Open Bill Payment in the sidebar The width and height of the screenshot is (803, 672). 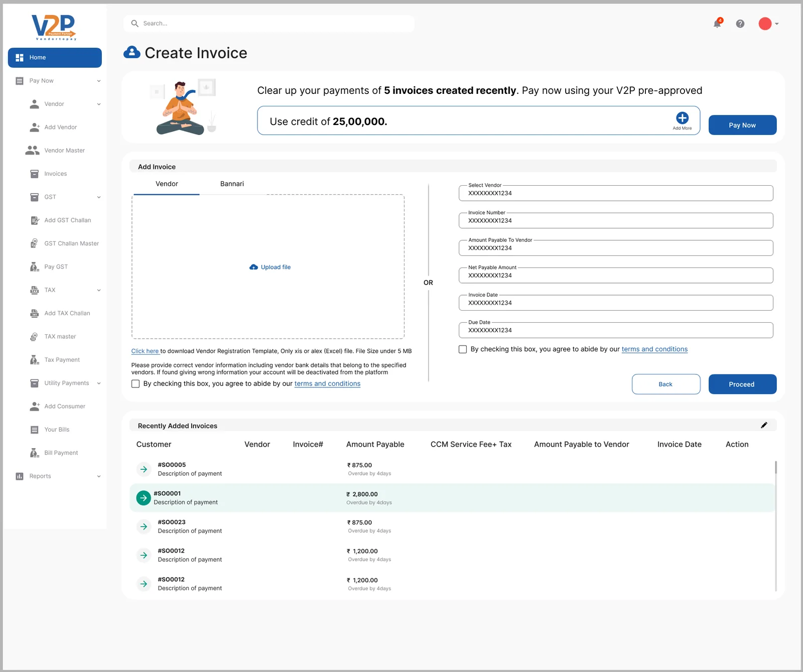pos(61,453)
